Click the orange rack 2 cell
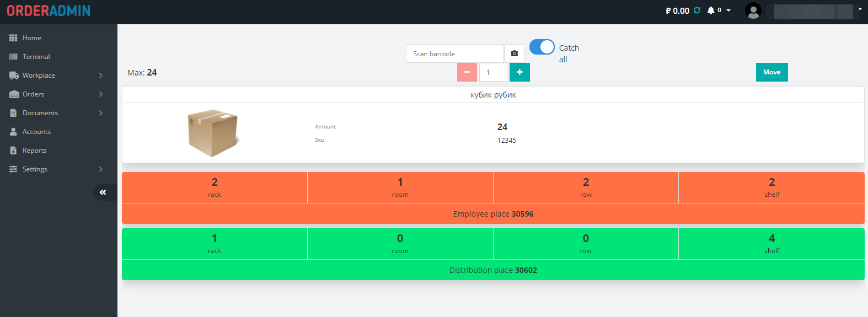 (x=215, y=187)
